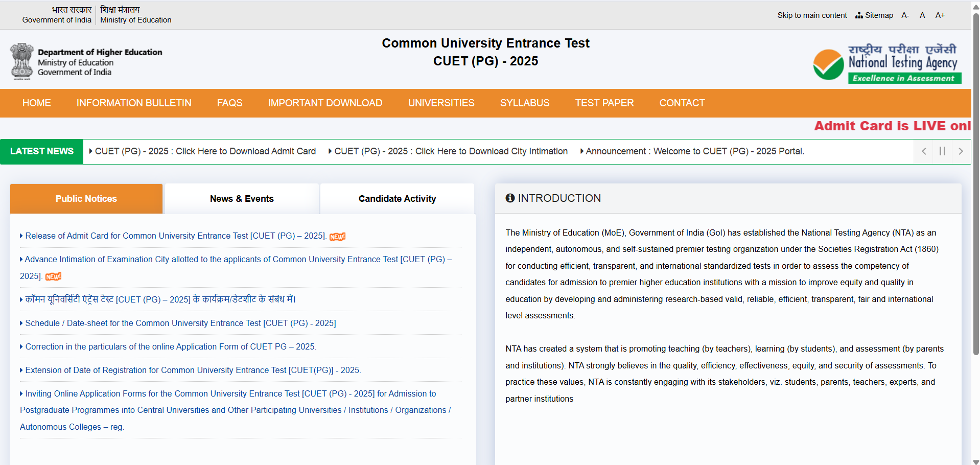Select the Public Notices tab
Image resolution: width=980 pixels, height=465 pixels.
point(86,199)
